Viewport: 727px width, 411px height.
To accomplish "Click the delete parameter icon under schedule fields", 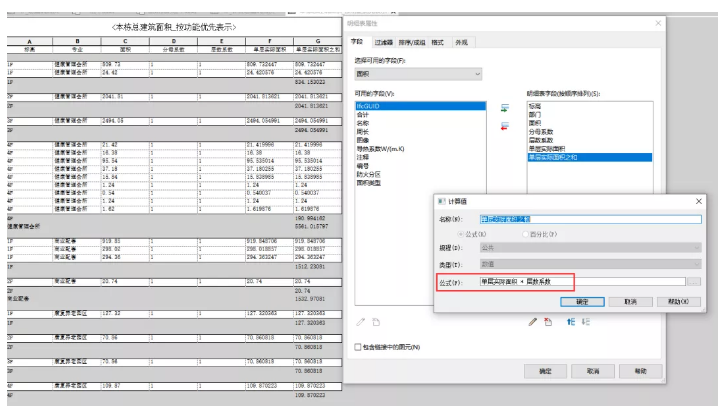I will 548,321.
